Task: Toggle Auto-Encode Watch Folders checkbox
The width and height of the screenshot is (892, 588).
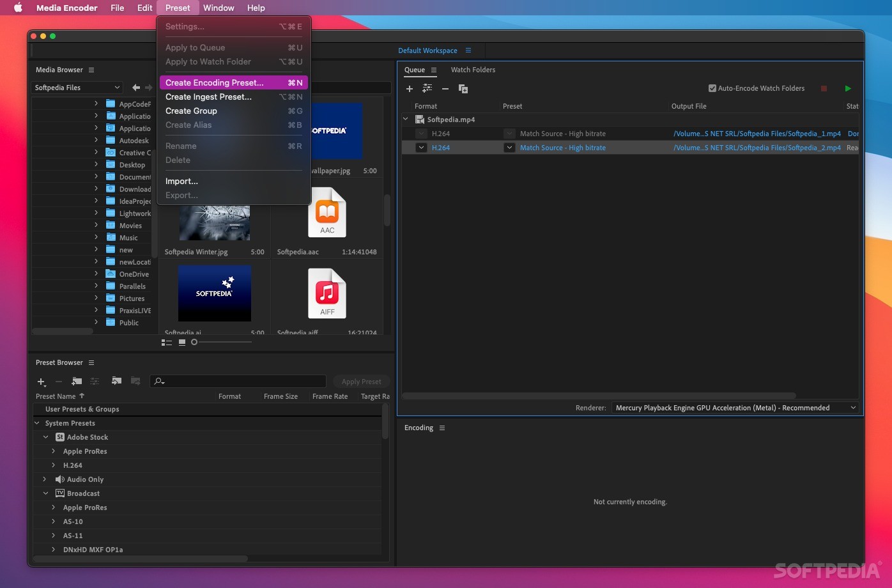Action: pyautogui.click(x=711, y=88)
